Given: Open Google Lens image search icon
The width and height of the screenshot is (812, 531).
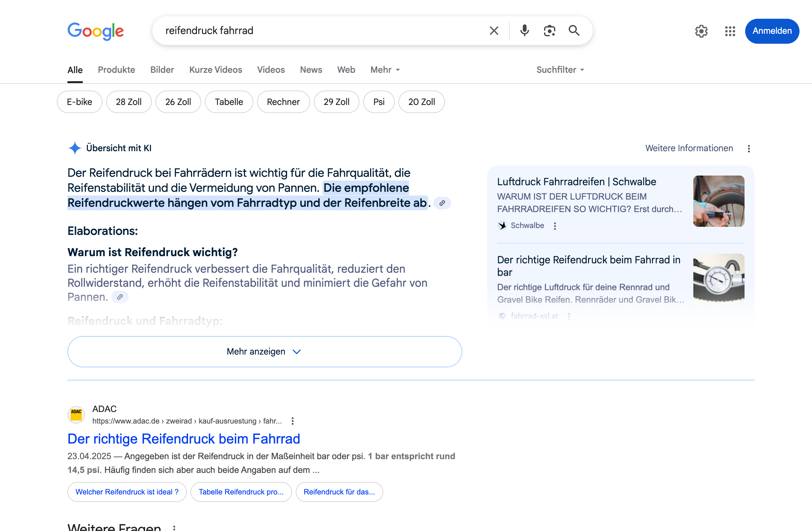Looking at the screenshot, I should (x=549, y=31).
